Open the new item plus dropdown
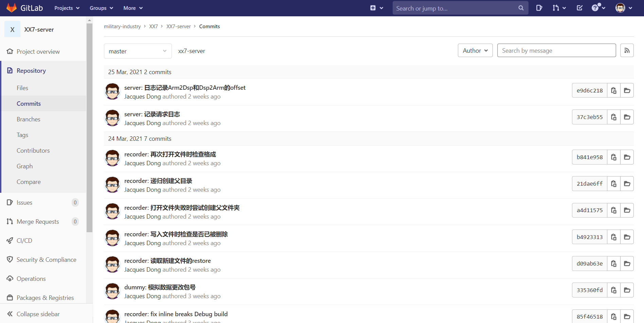This screenshot has width=644, height=323. coord(376,8)
